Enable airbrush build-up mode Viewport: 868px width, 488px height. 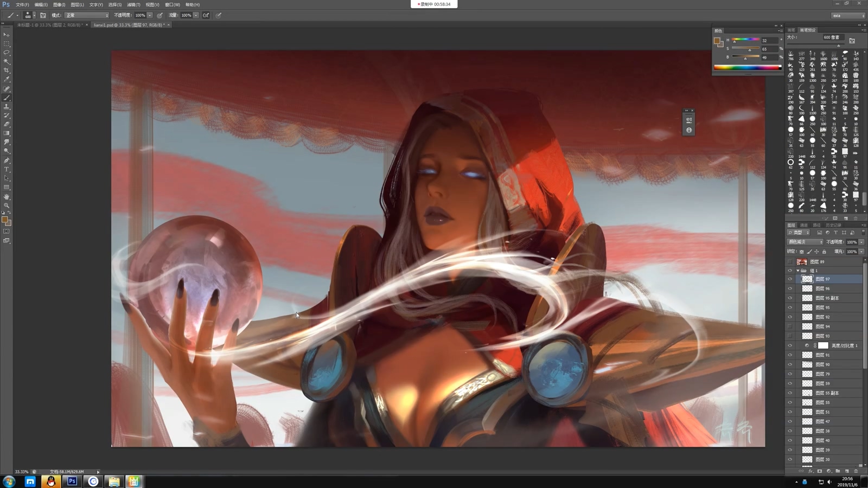[x=206, y=15]
